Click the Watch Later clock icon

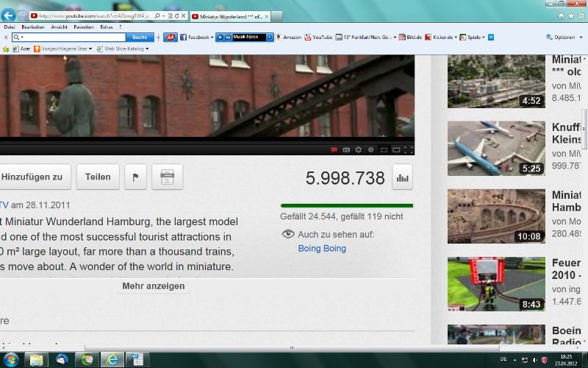[371, 150]
